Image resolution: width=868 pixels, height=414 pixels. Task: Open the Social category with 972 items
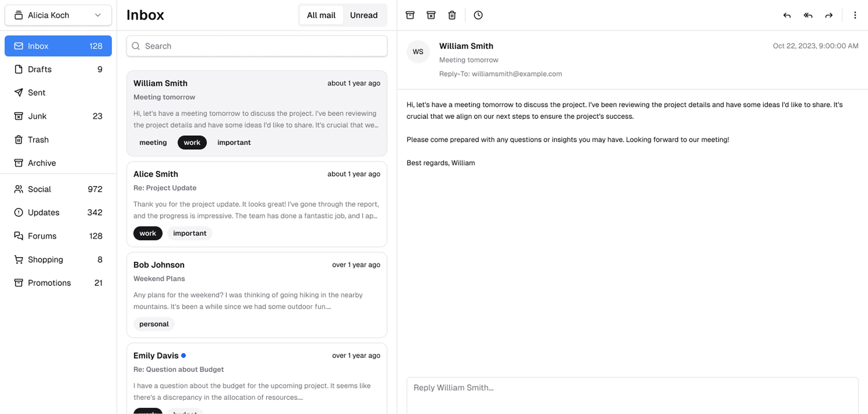point(58,189)
